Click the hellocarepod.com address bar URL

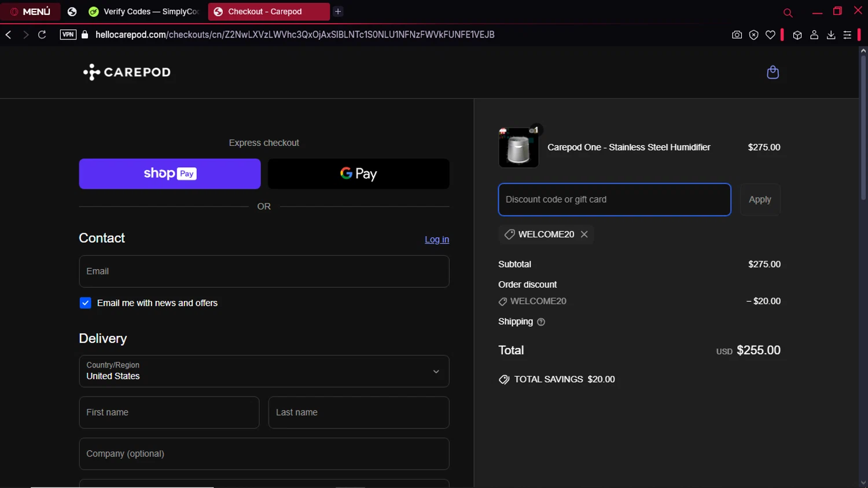click(295, 35)
